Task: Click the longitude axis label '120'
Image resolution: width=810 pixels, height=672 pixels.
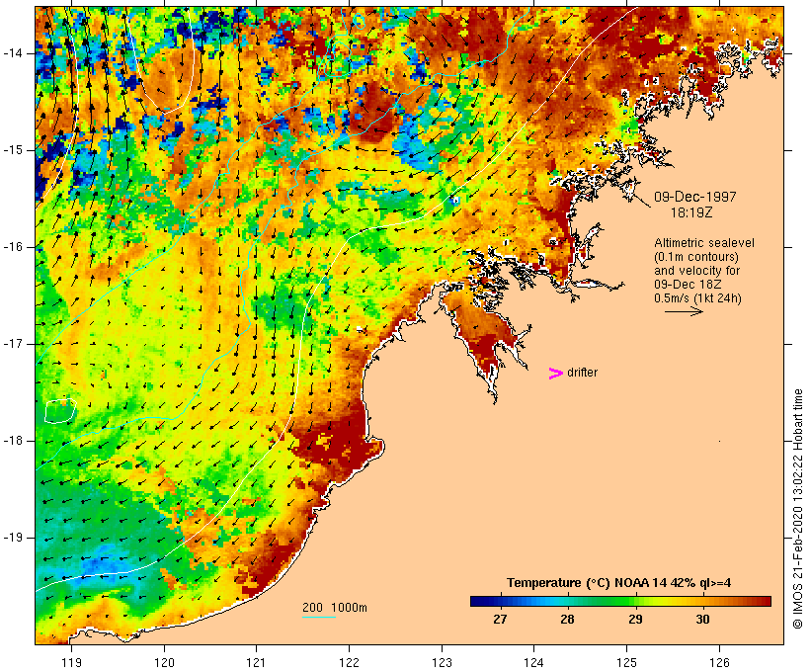Action: tap(164, 662)
